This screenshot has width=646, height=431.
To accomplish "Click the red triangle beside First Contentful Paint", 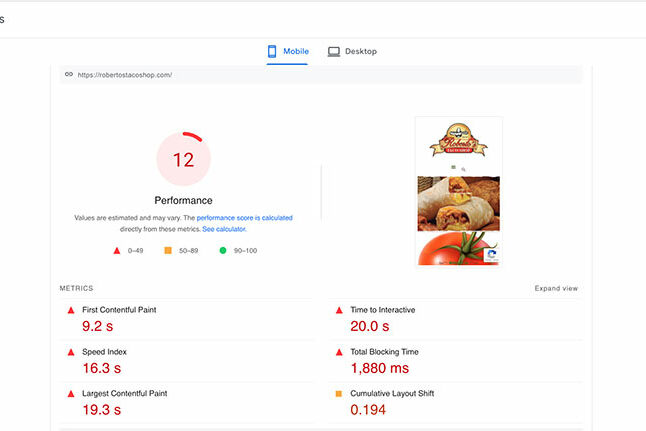I will point(71,310).
